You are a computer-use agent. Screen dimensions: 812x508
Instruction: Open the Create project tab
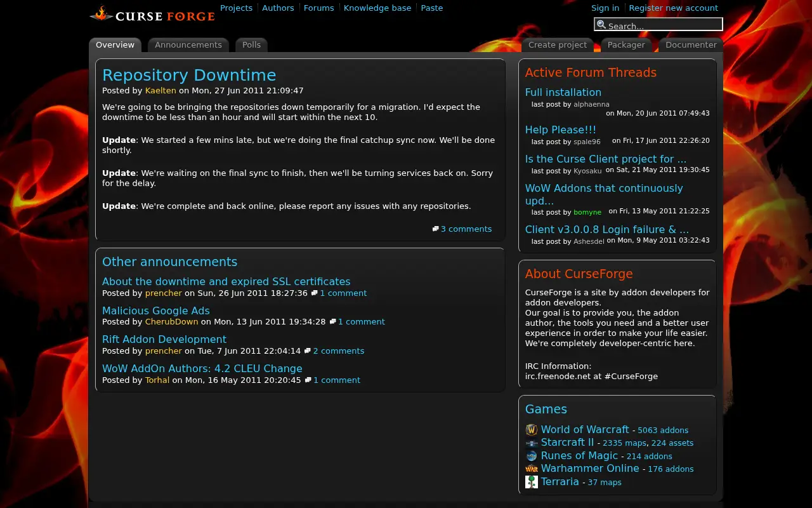tap(558, 45)
